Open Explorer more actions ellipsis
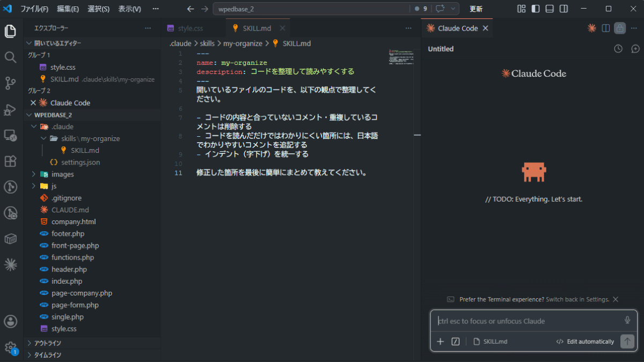644x362 pixels. tap(148, 28)
